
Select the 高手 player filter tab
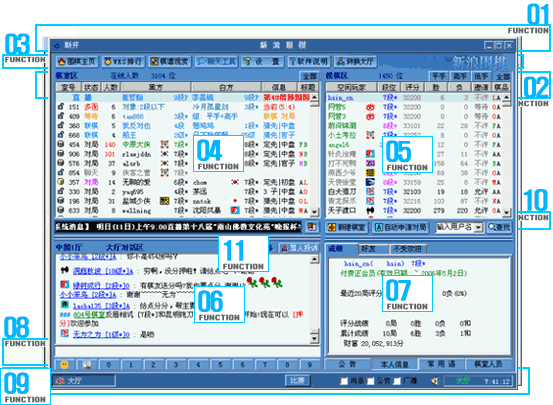coord(460,76)
